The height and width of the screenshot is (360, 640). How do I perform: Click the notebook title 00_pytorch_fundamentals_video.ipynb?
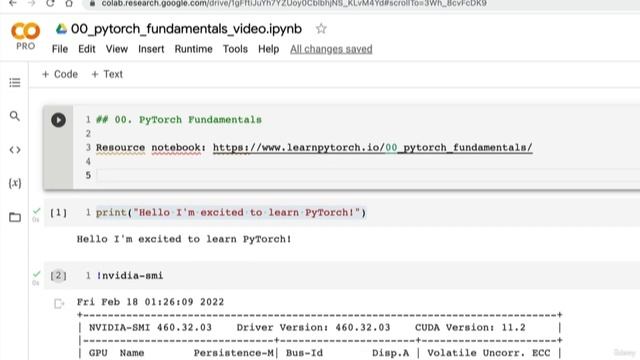pos(186,29)
